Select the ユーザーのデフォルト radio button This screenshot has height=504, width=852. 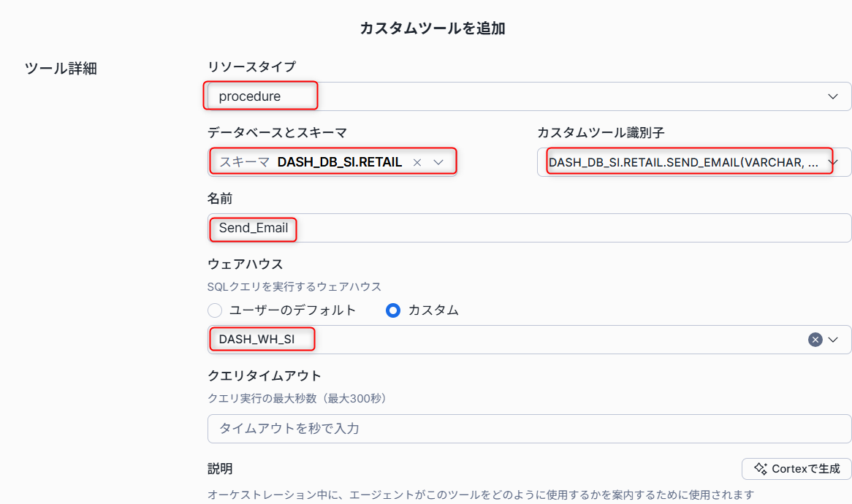tap(215, 310)
